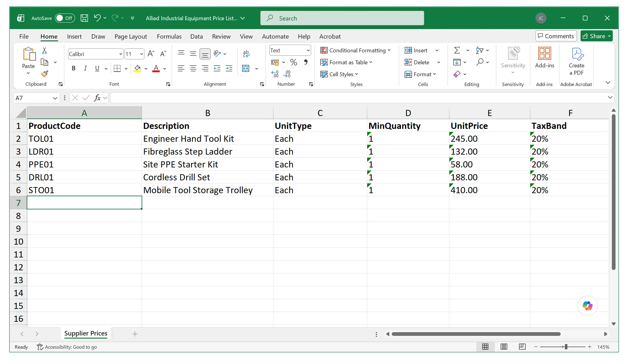Viewport: 629px width, 364px height.
Task: Click the Copy icon in Clipboard group
Action: (x=45, y=62)
